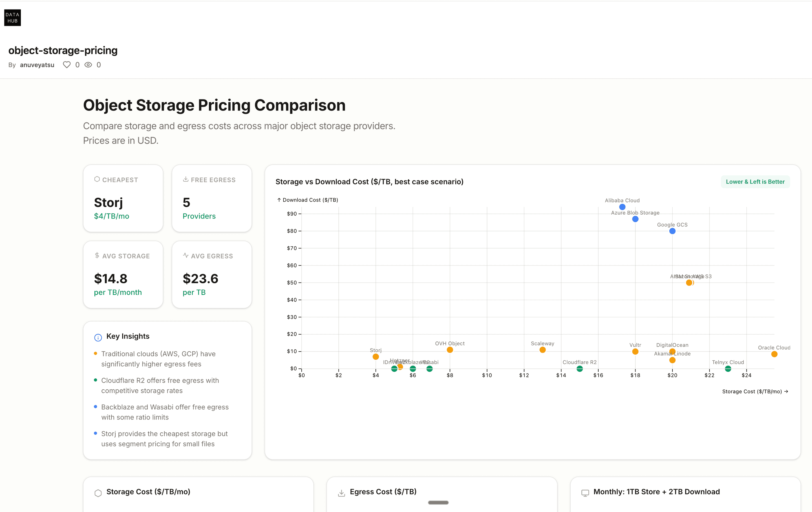The image size is (812, 512).
Task: Click the Monthly cost monitor icon
Action: point(585,493)
